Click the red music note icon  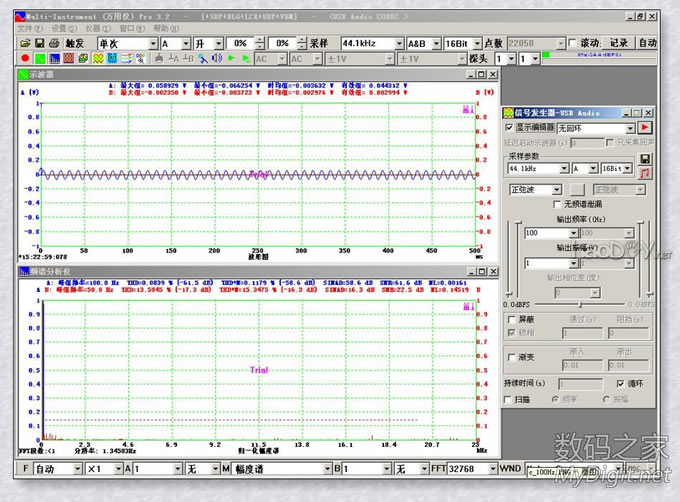(645, 173)
